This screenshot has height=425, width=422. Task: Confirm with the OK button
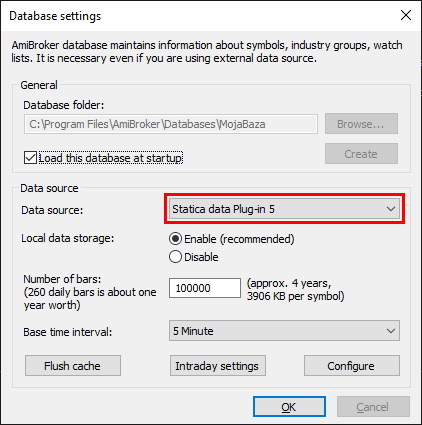pyautogui.click(x=289, y=407)
